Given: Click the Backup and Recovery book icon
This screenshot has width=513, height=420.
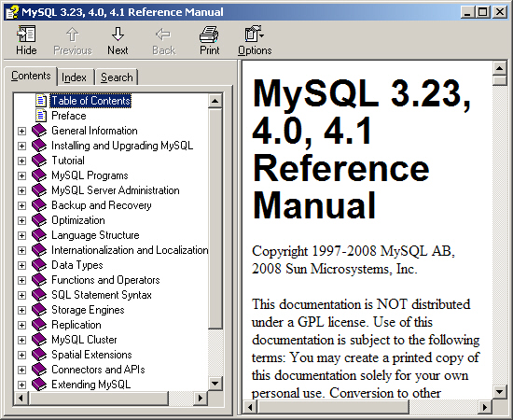Looking at the screenshot, I should pos(39,205).
